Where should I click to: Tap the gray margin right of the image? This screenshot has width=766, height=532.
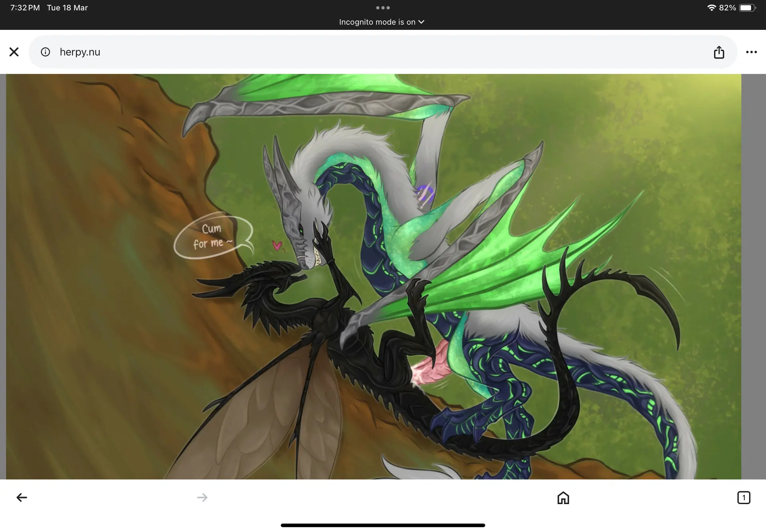(753, 276)
